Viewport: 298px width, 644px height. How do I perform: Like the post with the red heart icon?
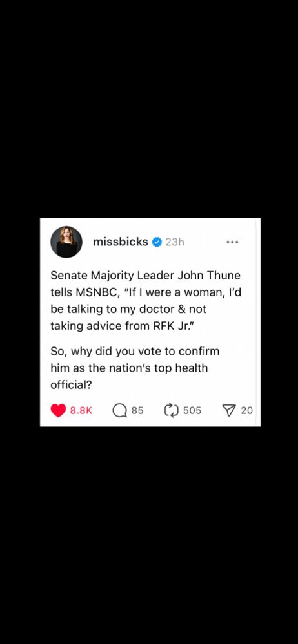[x=58, y=410]
